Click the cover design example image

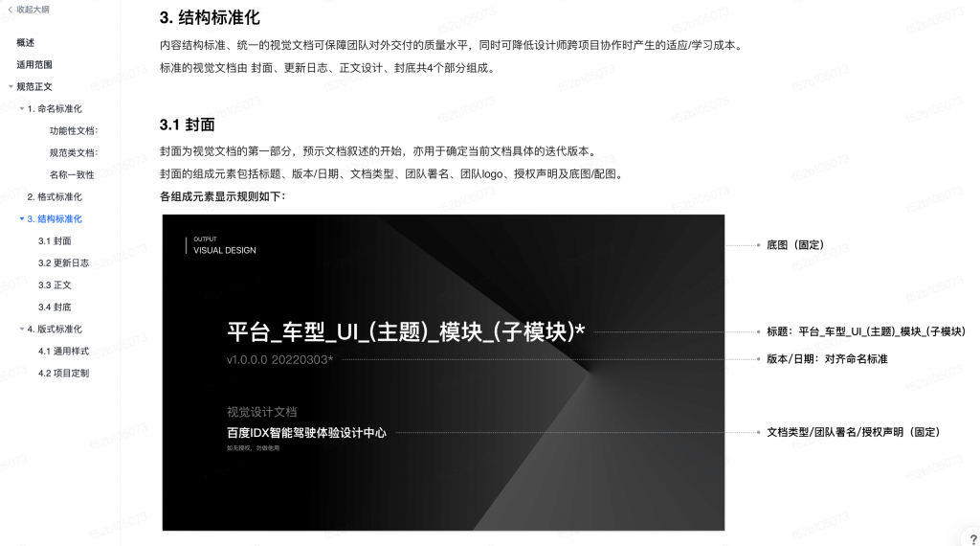coord(443,373)
